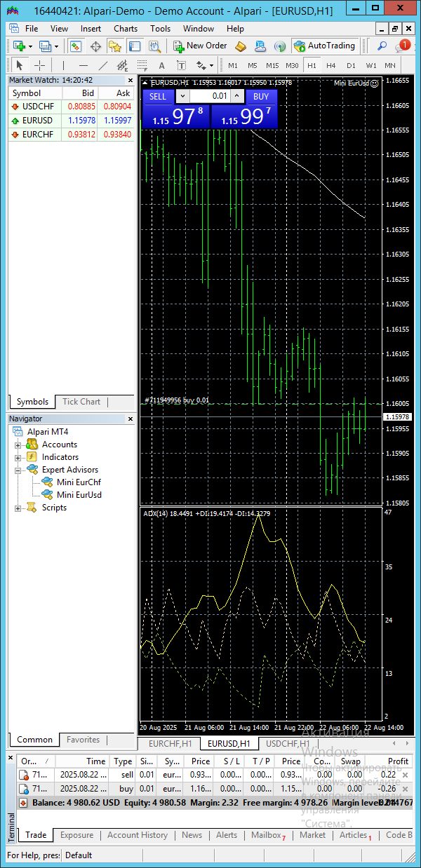Image resolution: width=421 pixels, height=868 pixels.
Task: Toggle the Navigator folder-star icon
Action: [x=115, y=46]
